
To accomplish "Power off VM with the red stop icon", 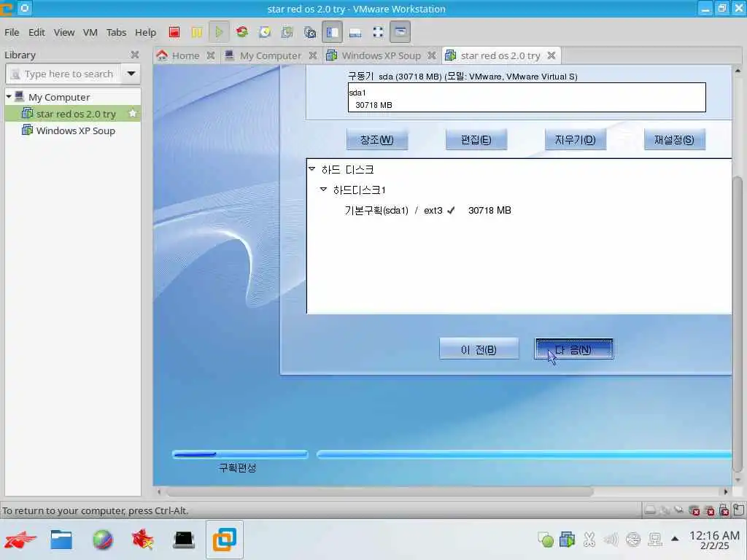I will (x=174, y=32).
